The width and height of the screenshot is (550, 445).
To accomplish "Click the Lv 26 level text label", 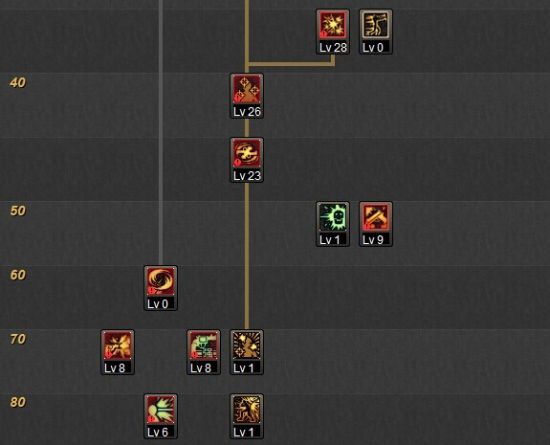I will [247, 112].
